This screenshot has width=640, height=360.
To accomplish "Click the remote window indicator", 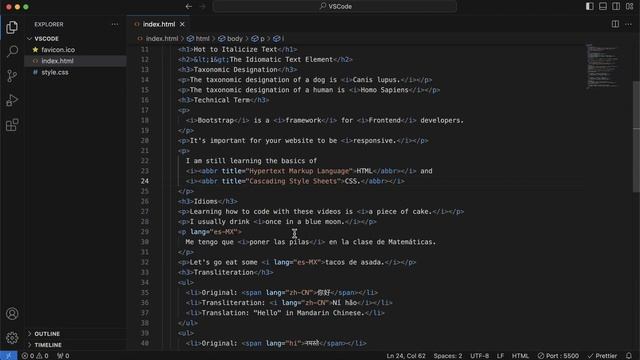I will [x=9, y=356].
